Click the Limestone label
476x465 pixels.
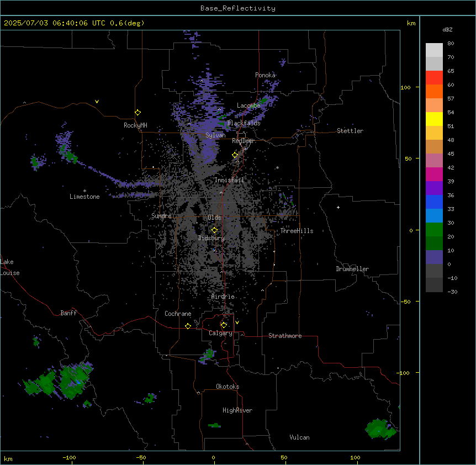(84, 197)
